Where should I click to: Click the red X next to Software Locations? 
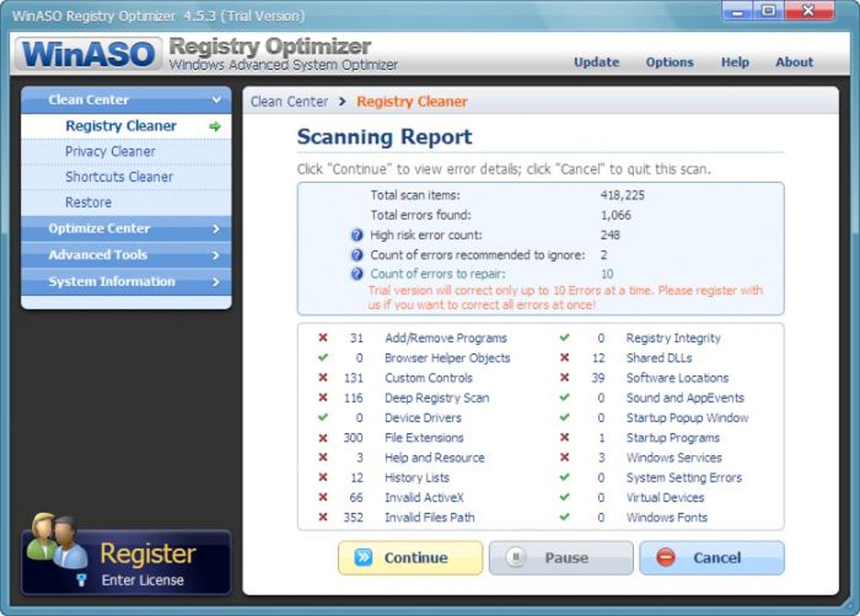[x=564, y=377]
